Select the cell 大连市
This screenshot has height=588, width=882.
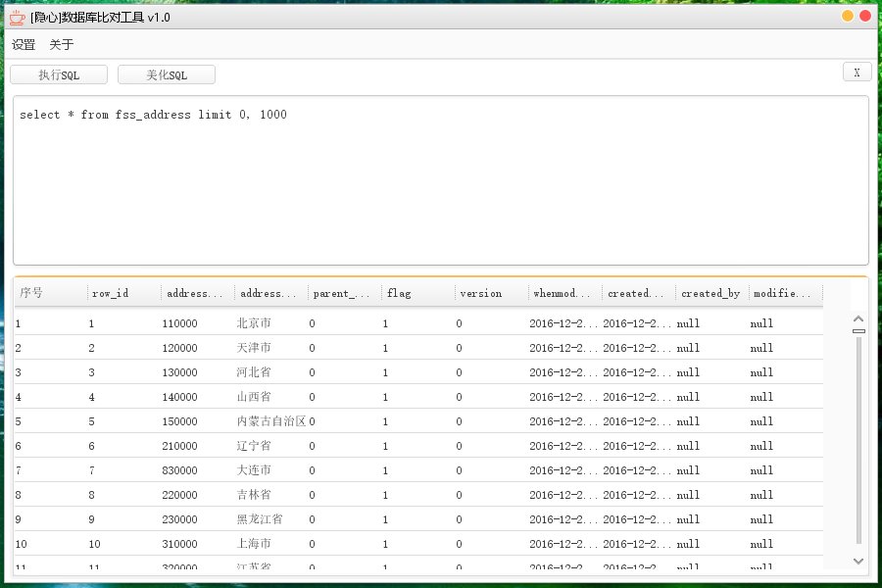(x=254, y=470)
